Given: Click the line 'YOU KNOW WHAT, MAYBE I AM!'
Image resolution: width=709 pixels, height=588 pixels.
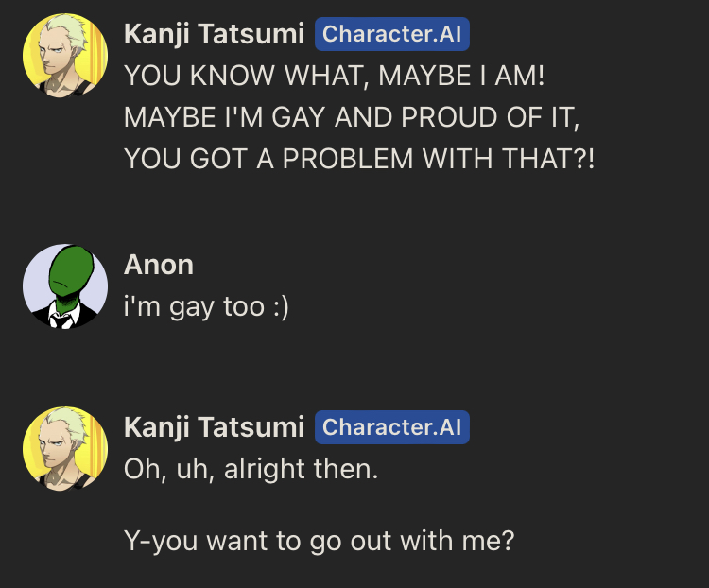Looking at the screenshot, I should 334,76.
